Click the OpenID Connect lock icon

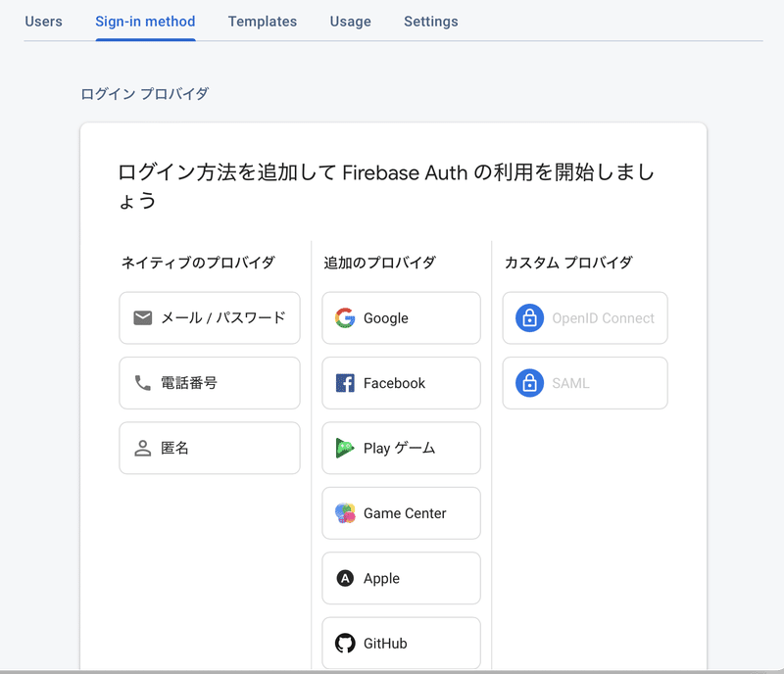pyautogui.click(x=529, y=318)
